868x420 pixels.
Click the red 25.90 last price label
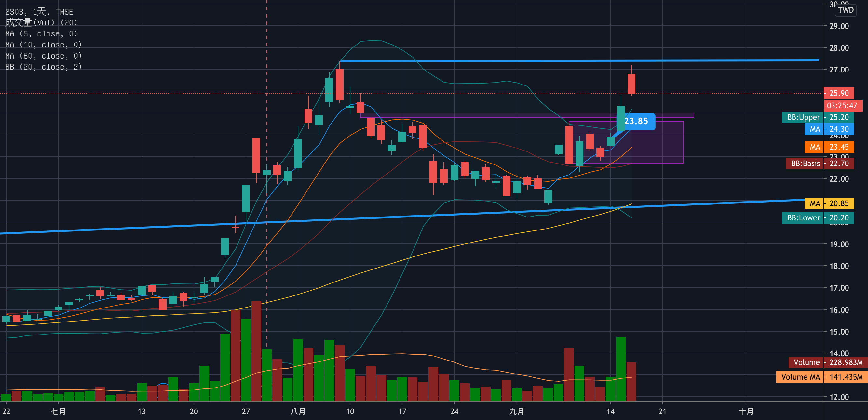[839, 93]
